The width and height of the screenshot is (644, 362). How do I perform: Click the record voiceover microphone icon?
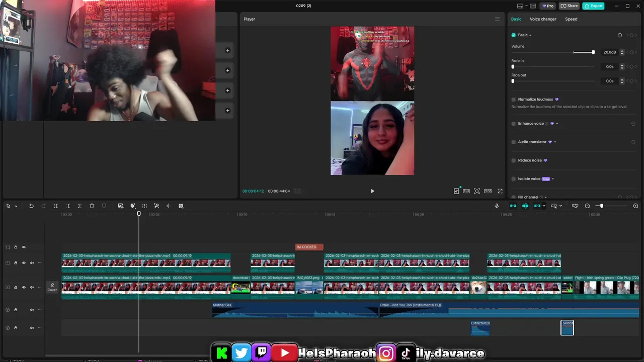pyautogui.click(x=497, y=206)
